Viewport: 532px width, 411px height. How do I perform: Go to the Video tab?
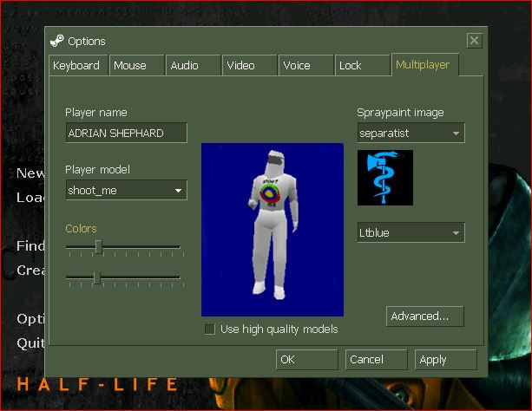click(249, 65)
